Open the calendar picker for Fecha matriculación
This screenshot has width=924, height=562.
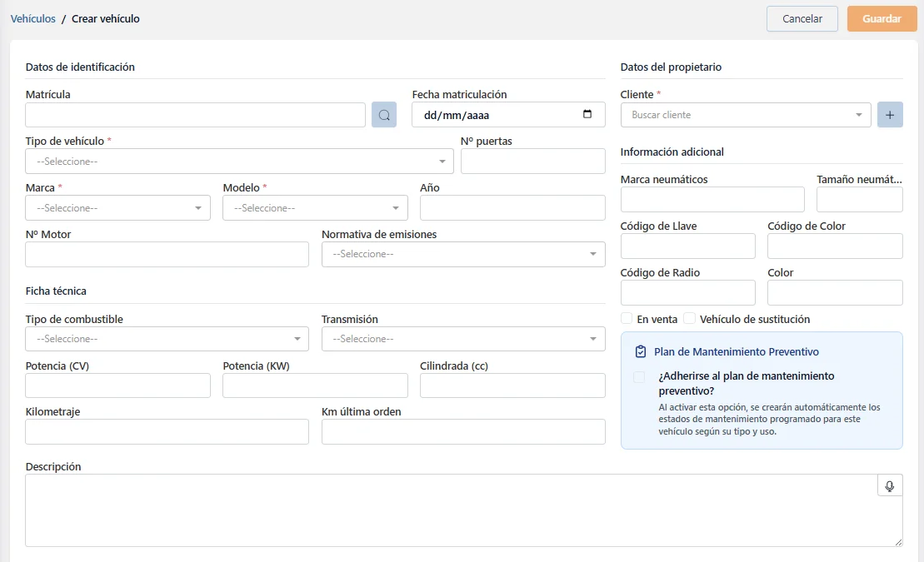pyautogui.click(x=587, y=115)
